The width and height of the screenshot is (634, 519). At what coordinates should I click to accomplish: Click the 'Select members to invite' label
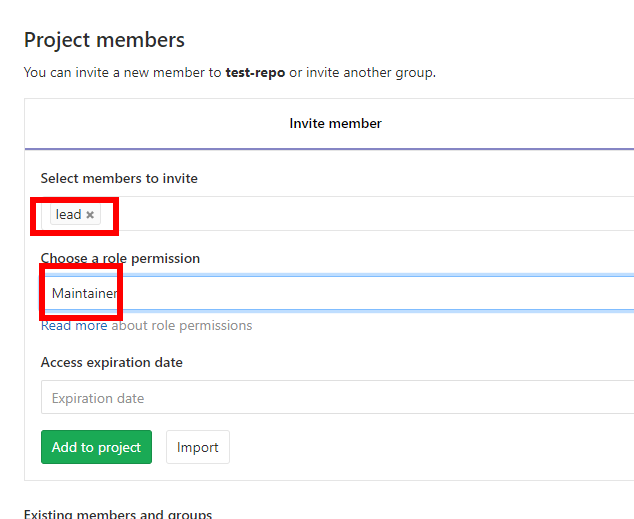click(119, 178)
